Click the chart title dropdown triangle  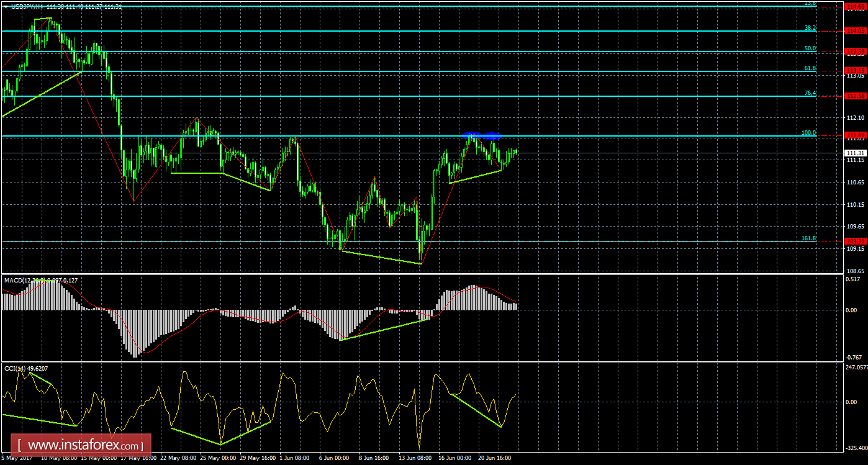pos(5,6)
